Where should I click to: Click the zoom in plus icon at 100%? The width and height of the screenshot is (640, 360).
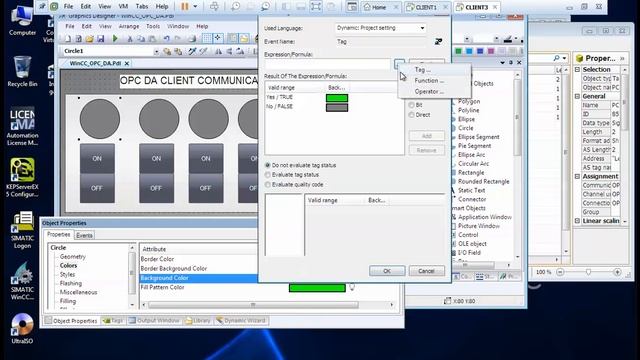click(x=617, y=272)
